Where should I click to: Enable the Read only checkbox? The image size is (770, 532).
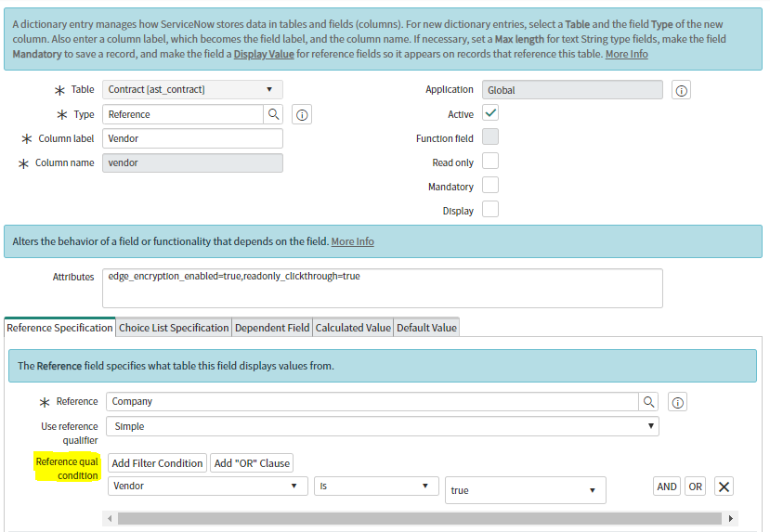pyautogui.click(x=490, y=162)
